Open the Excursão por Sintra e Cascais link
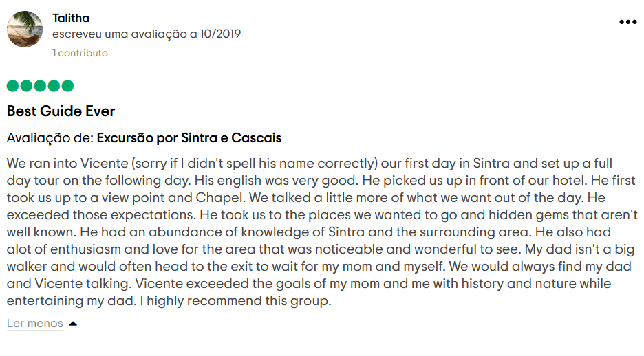This screenshot has width=644, height=356. click(x=189, y=138)
